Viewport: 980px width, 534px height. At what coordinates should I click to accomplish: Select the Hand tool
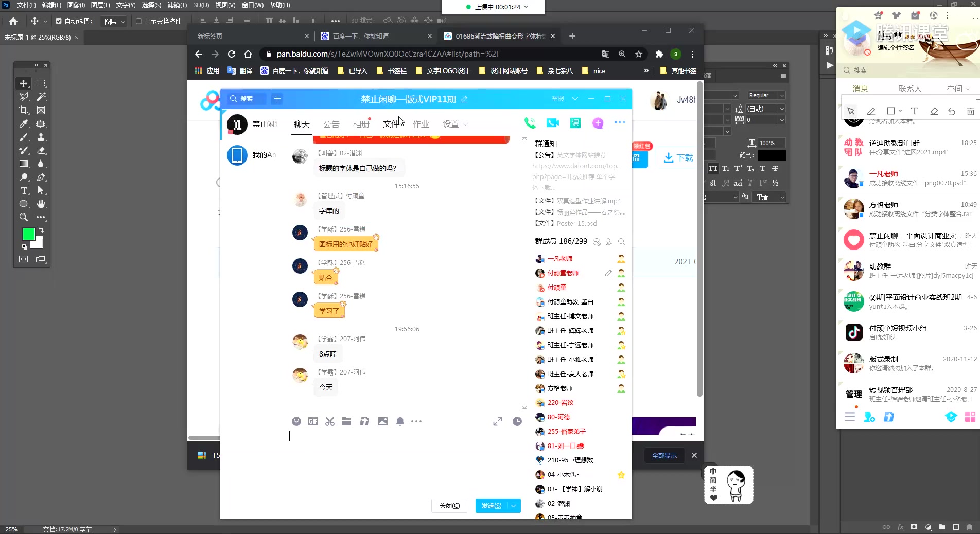tap(41, 204)
